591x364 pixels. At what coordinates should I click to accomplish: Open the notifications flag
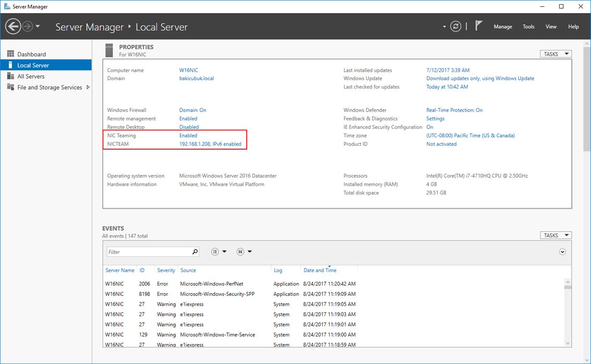pos(479,26)
